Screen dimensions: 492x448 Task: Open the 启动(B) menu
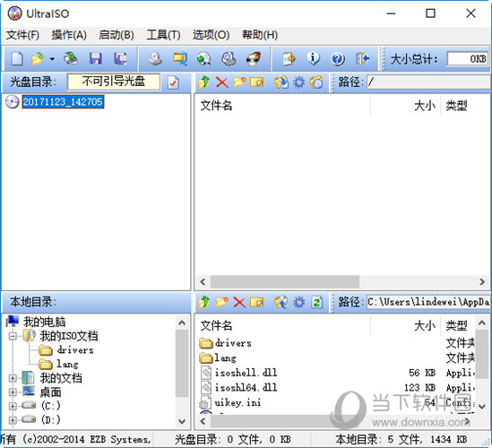[x=117, y=35]
